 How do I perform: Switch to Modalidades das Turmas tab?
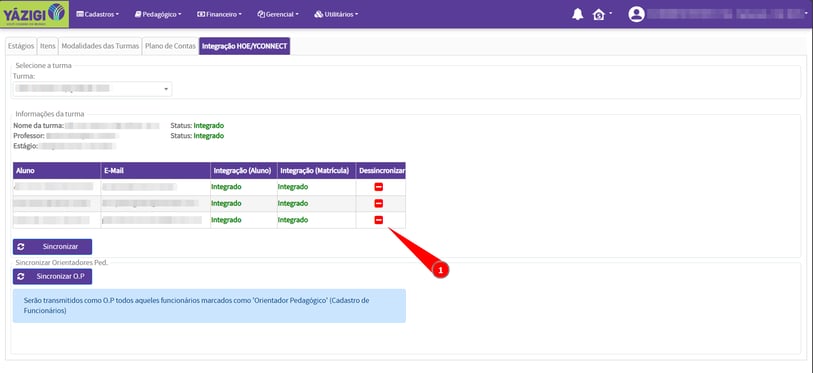click(x=100, y=46)
